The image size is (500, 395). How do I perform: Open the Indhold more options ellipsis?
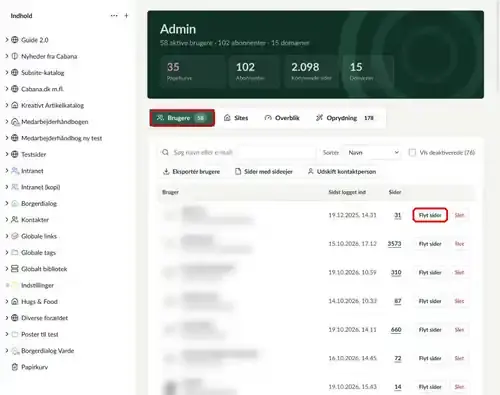pos(114,16)
